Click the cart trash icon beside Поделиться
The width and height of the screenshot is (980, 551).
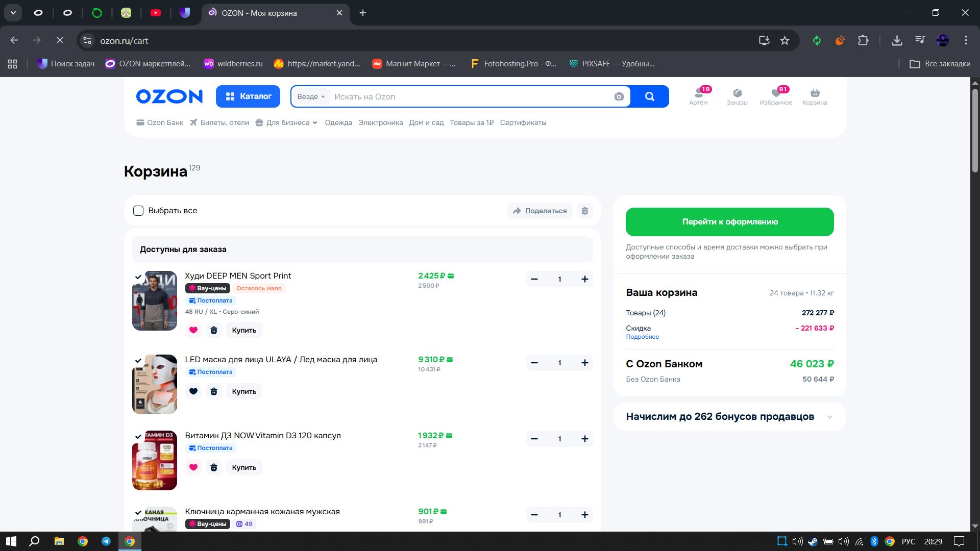coord(585,211)
